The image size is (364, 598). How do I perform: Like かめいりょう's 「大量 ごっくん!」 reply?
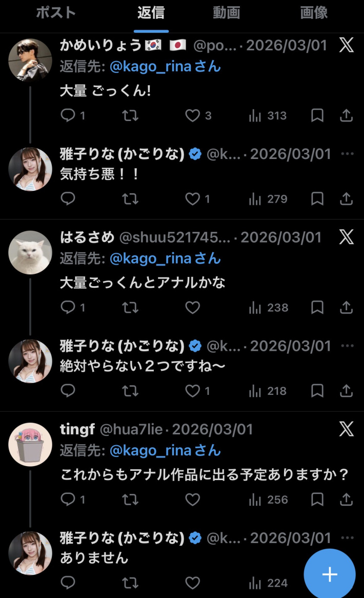(x=191, y=116)
